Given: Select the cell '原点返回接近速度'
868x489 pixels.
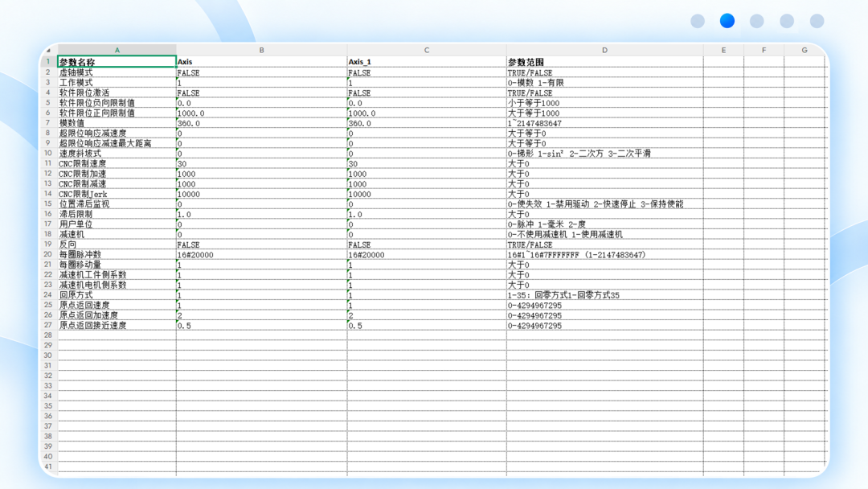Looking at the screenshot, I should point(117,325).
